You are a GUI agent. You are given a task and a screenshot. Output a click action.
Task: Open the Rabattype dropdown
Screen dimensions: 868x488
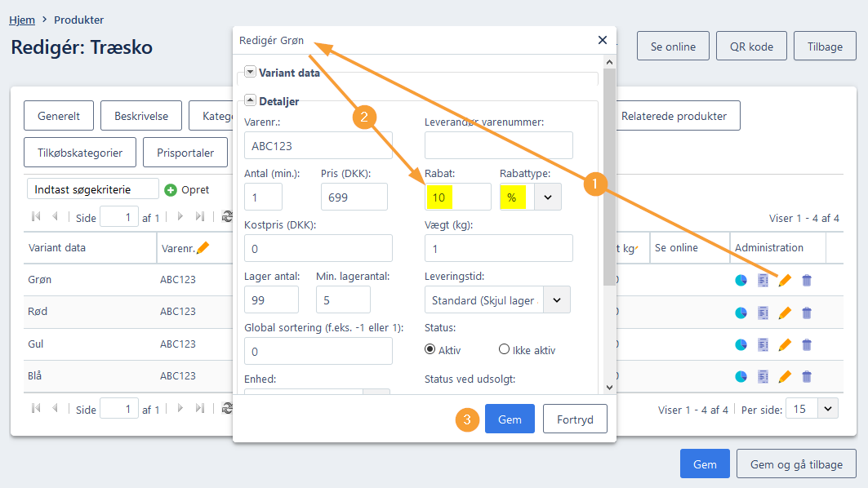tap(547, 197)
